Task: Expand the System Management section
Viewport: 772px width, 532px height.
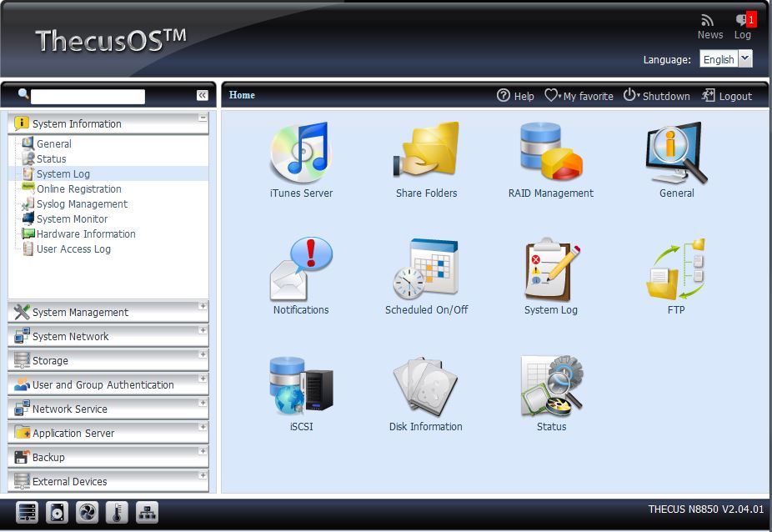Action: click(203, 306)
